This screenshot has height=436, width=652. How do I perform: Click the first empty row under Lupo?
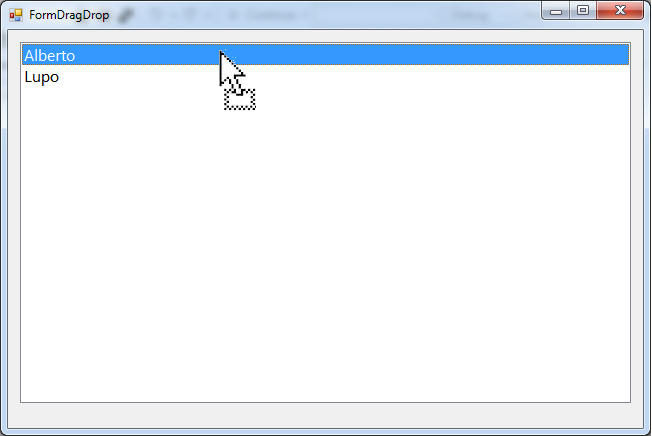[x=325, y=97]
